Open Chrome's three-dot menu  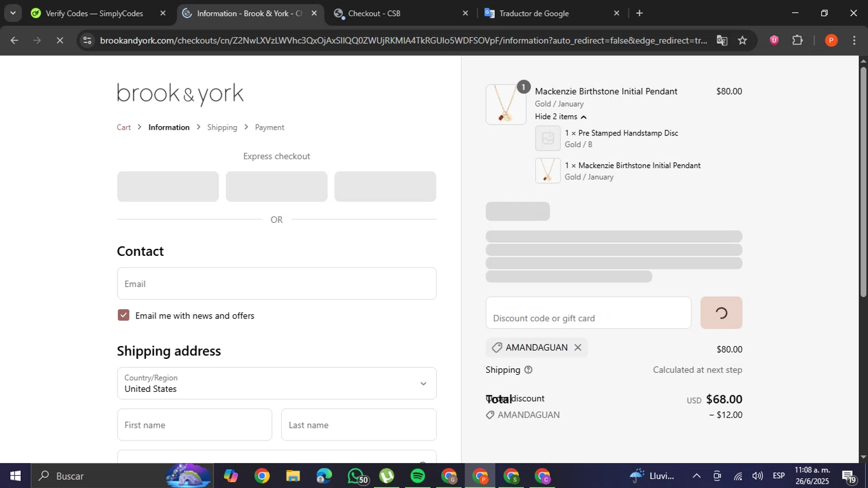[x=854, y=41]
